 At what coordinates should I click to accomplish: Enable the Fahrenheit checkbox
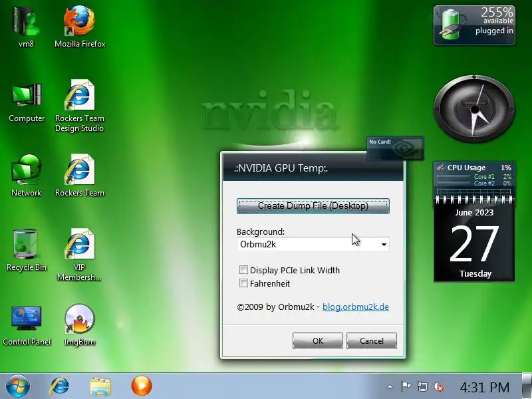[243, 283]
